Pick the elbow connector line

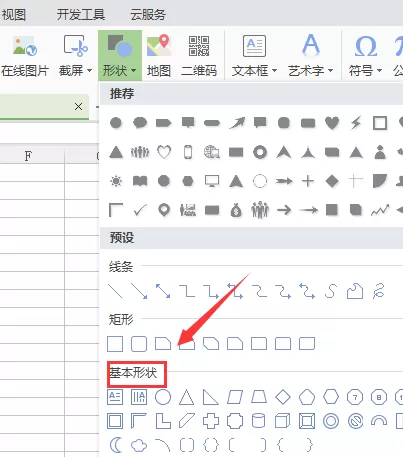[187, 291]
